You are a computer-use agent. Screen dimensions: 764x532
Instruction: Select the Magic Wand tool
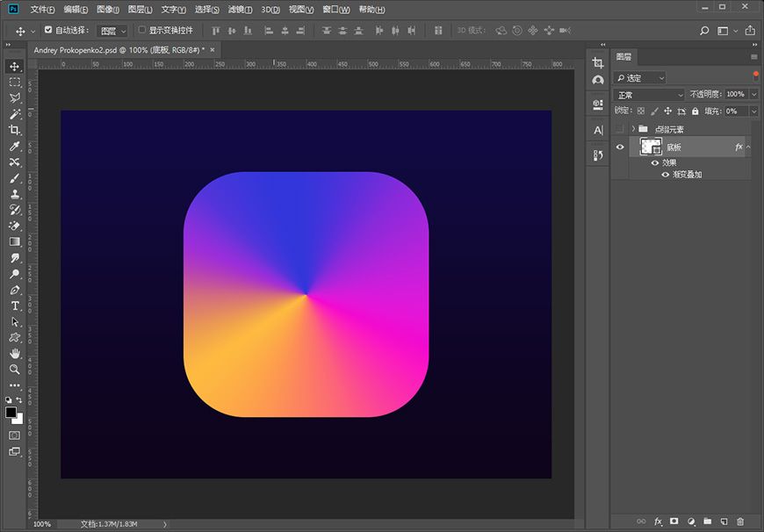point(15,114)
